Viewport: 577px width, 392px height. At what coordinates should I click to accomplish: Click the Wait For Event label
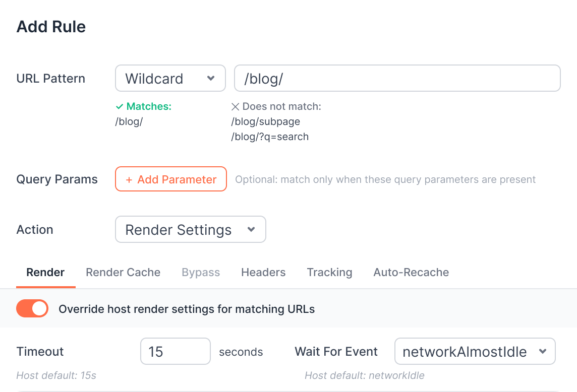point(336,352)
